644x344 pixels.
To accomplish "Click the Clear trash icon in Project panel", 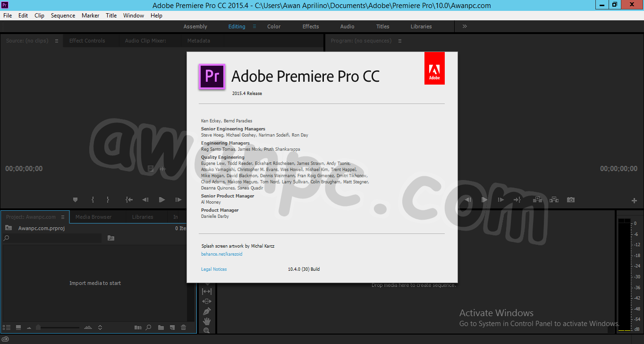I will pos(183,327).
